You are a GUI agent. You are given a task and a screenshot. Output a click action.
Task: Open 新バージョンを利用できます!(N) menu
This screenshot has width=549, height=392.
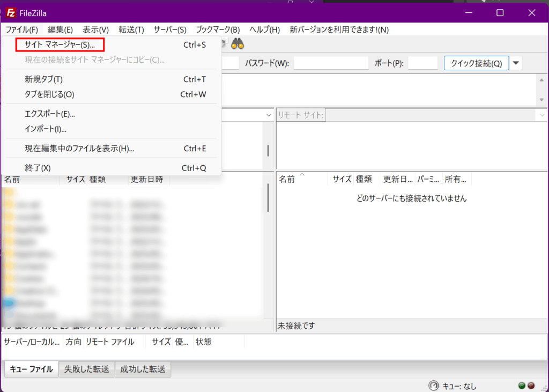click(x=339, y=30)
